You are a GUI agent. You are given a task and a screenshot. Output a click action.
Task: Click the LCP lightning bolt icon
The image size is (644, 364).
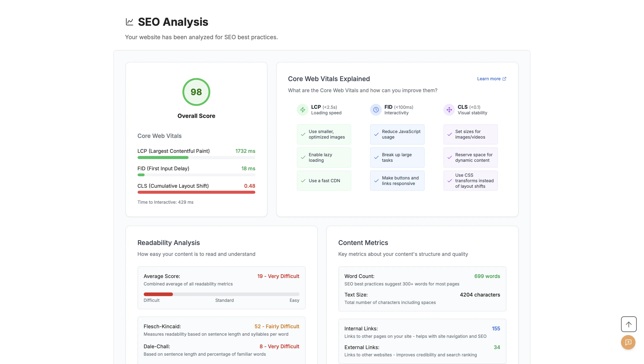303,110
